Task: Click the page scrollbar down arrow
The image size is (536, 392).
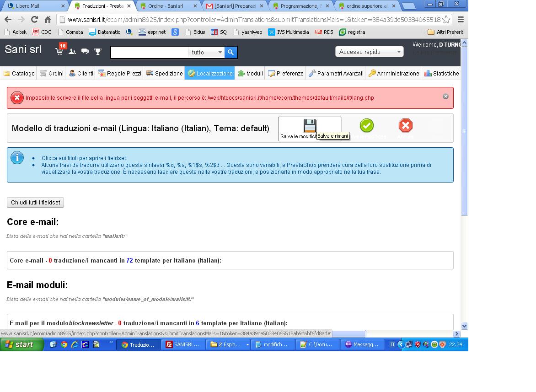Action: (x=464, y=326)
